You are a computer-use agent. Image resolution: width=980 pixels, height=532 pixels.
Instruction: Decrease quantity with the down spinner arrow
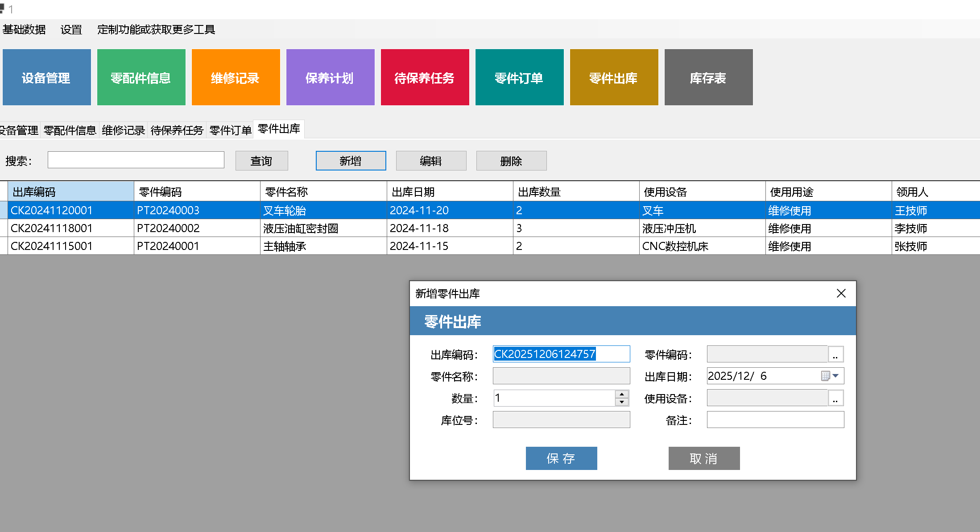coord(622,402)
